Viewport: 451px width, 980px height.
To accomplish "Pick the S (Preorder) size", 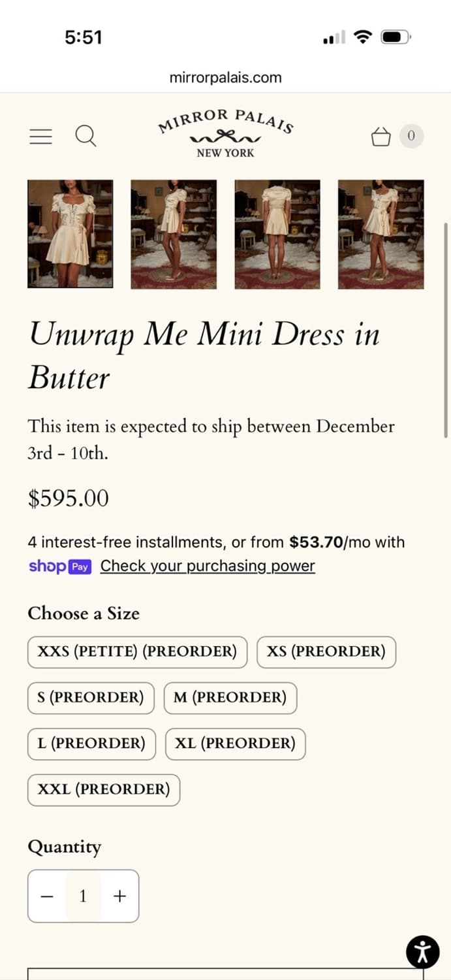I will coord(91,697).
